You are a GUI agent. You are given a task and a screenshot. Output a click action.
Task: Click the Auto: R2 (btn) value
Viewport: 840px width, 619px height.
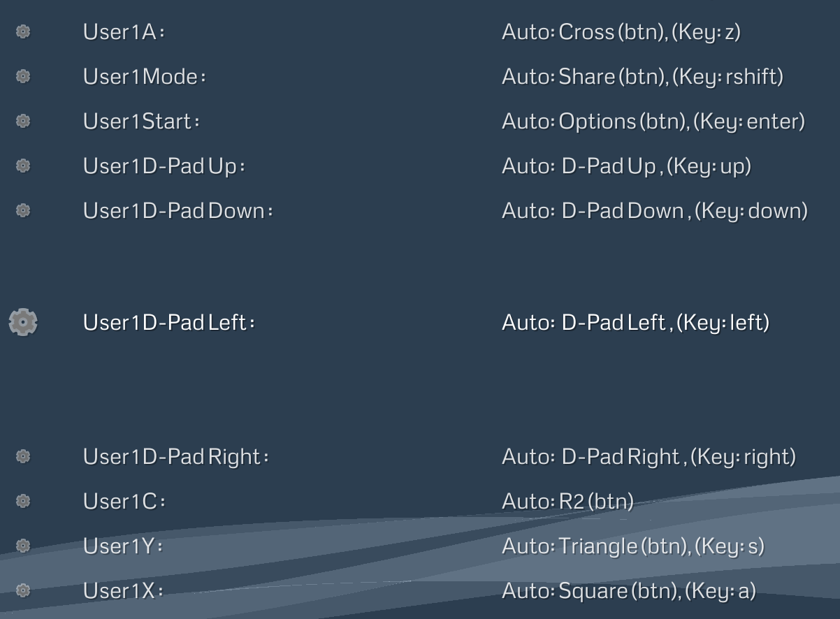click(567, 502)
